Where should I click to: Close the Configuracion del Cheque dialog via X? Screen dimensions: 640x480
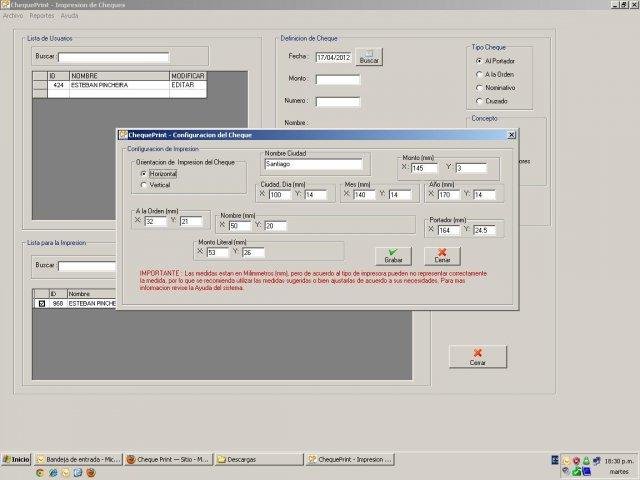[x=511, y=135]
